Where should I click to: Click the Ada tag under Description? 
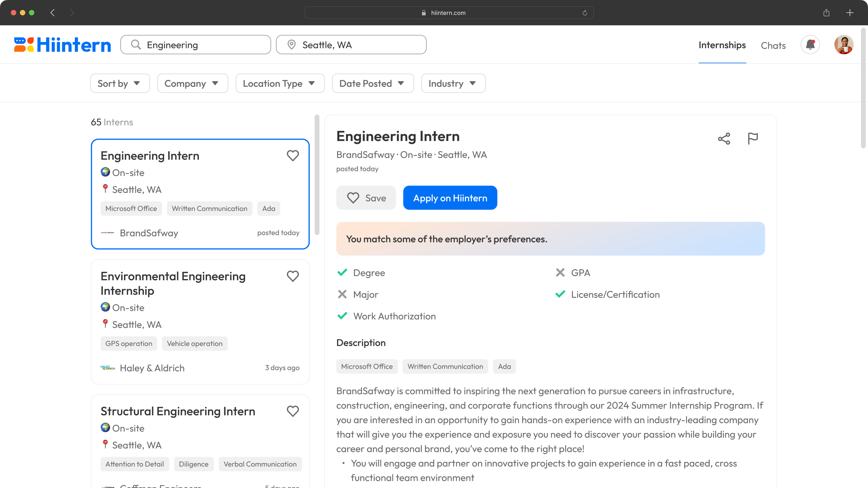(504, 366)
